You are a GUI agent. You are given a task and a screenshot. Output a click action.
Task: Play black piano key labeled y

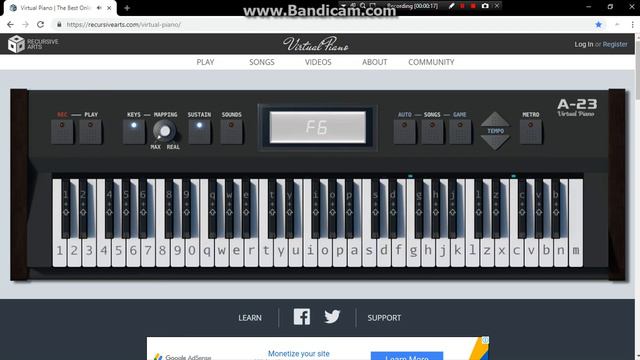pyautogui.click(x=289, y=208)
